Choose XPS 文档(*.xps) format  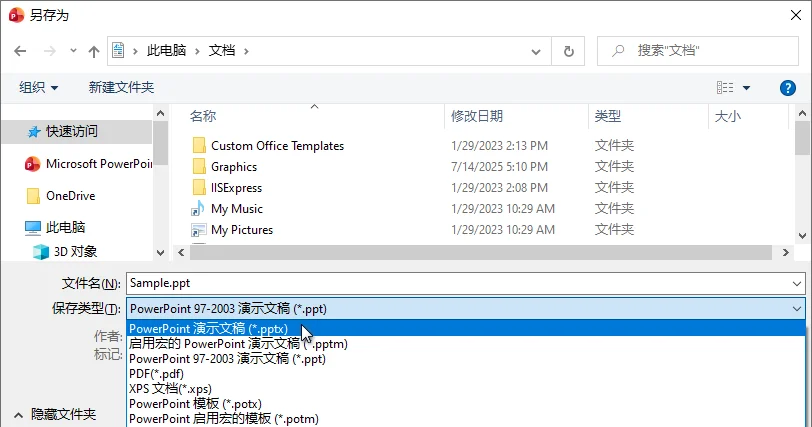466,389
